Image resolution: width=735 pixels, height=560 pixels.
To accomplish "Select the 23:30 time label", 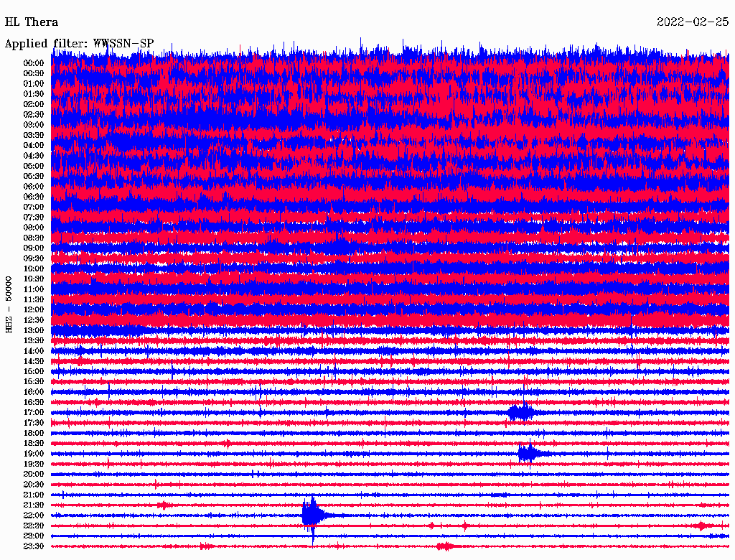I will coord(34,546).
